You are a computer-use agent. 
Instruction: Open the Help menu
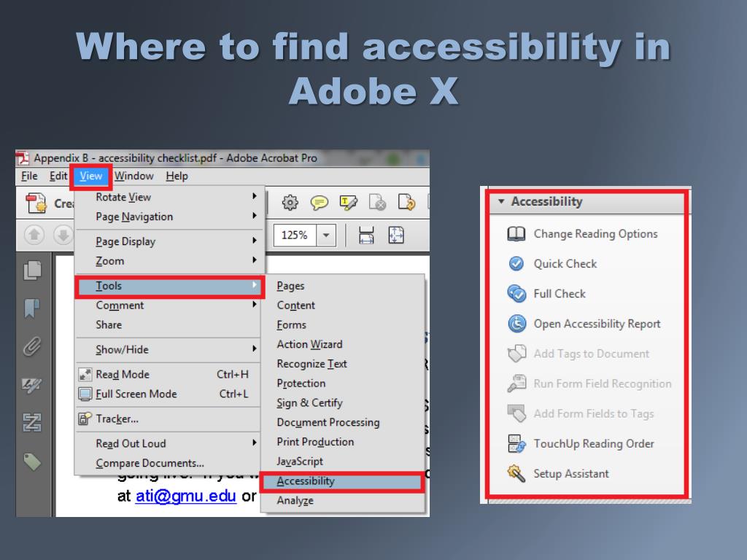pos(177,176)
